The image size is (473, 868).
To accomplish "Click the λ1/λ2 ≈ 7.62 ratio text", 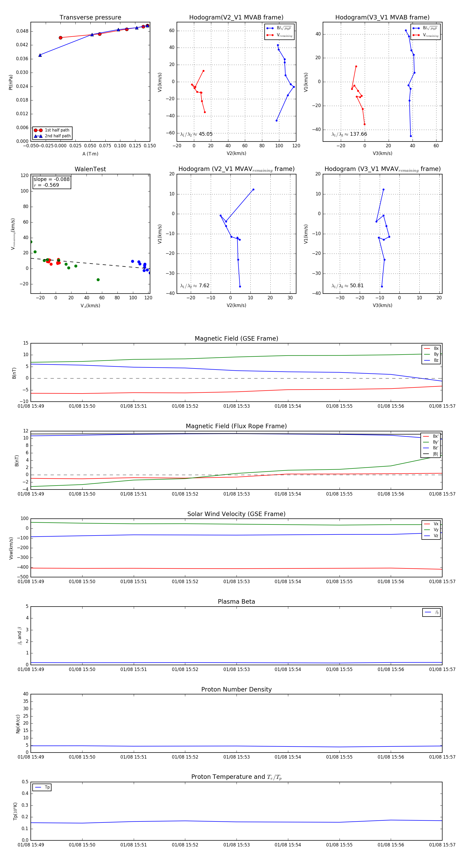I will pyautogui.click(x=194, y=286).
